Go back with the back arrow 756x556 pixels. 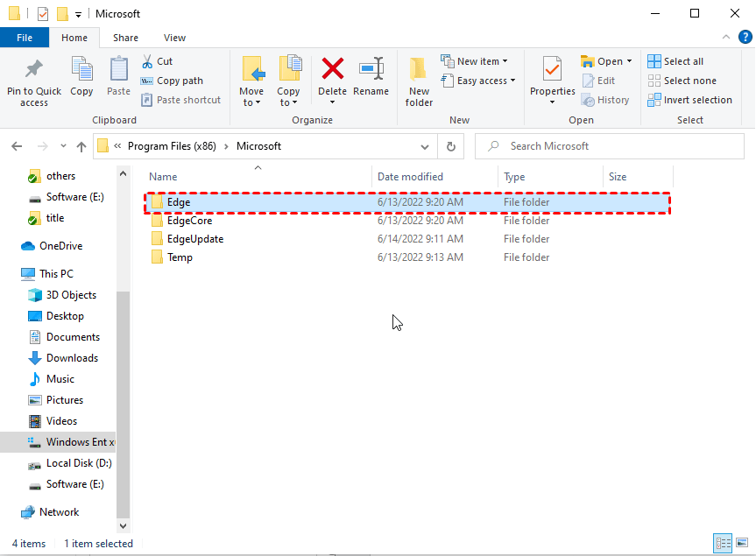pos(17,146)
